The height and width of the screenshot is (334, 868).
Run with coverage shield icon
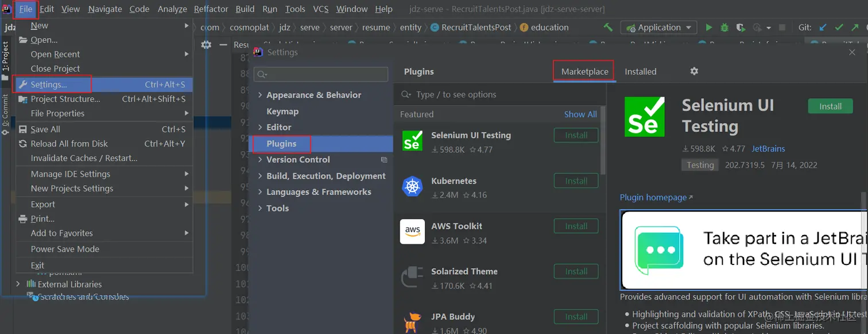(741, 27)
